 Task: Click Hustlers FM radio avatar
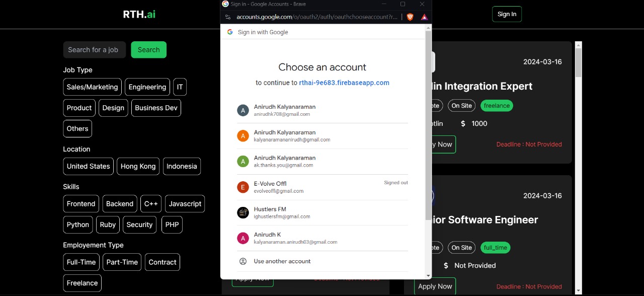(243, 212)
